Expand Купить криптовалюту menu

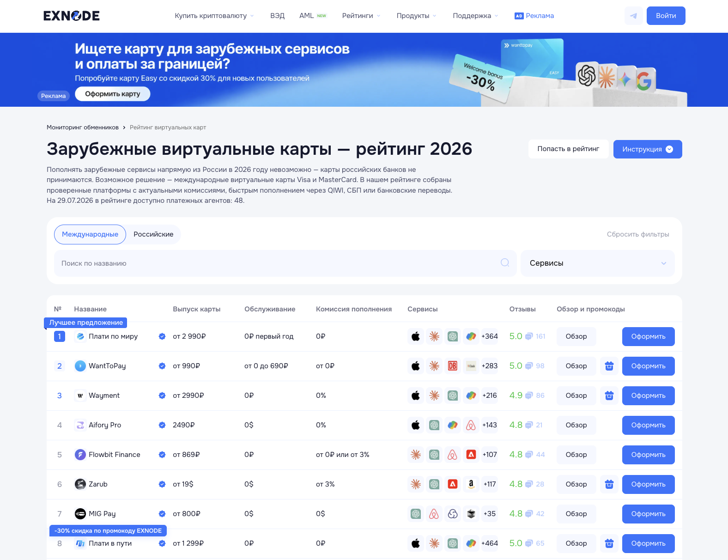click(x=214, y=16)
